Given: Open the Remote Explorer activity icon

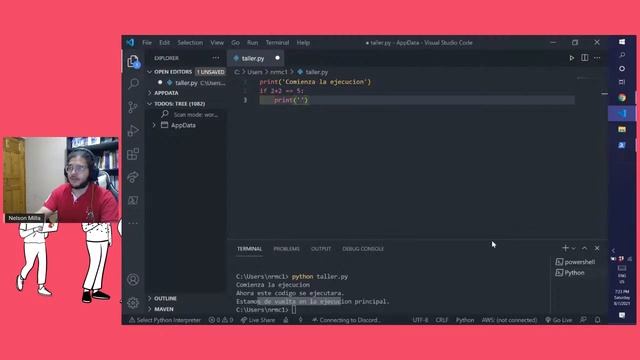Looking at the screenshot, I should pos(133,200).
